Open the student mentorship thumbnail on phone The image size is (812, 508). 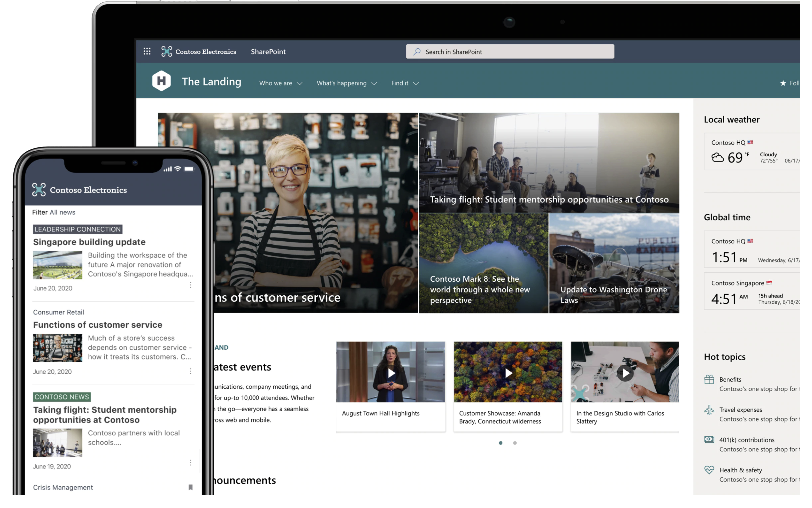57,442
